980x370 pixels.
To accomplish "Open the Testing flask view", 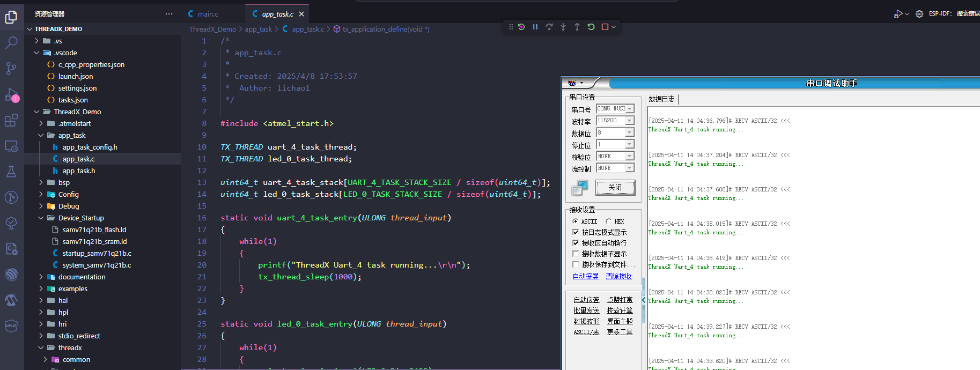I will (x=11, y=172).
